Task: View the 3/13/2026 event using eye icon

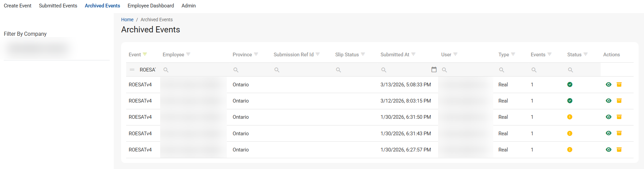Action: [608, 85]
